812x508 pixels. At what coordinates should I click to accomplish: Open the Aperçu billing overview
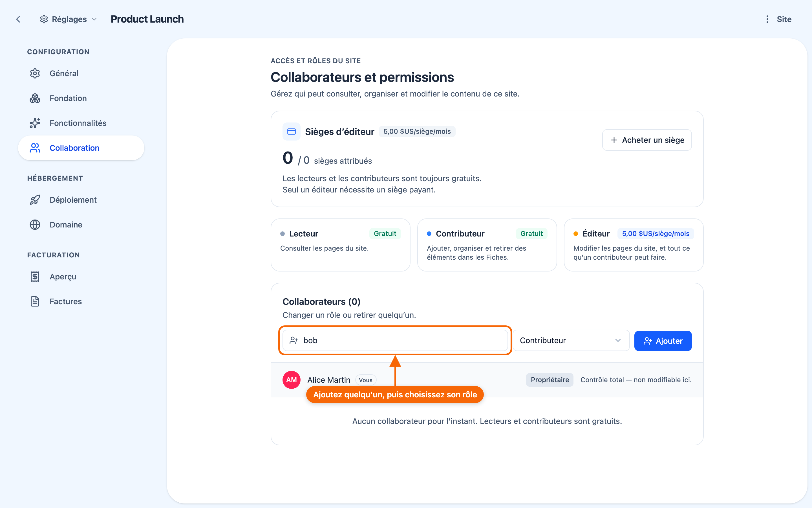[x=81, y=277]
